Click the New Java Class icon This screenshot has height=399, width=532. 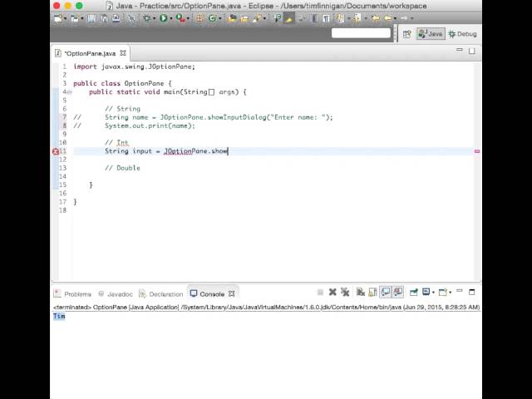point(213,18)
